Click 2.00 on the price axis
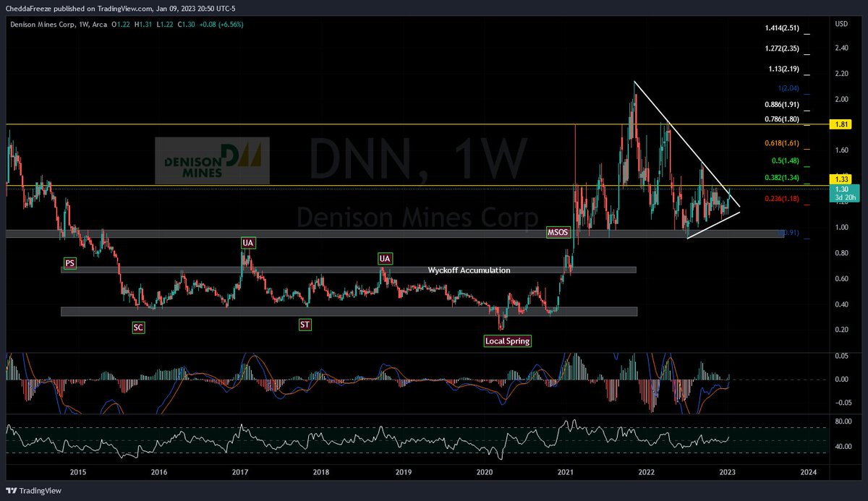The image size is (868, 501). pyautogui.click(x=841, y=99)
